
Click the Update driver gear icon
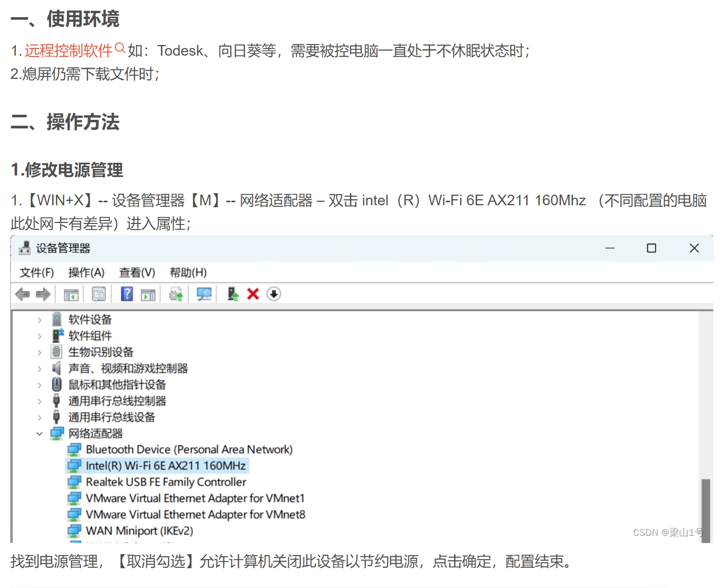(176, 294)
